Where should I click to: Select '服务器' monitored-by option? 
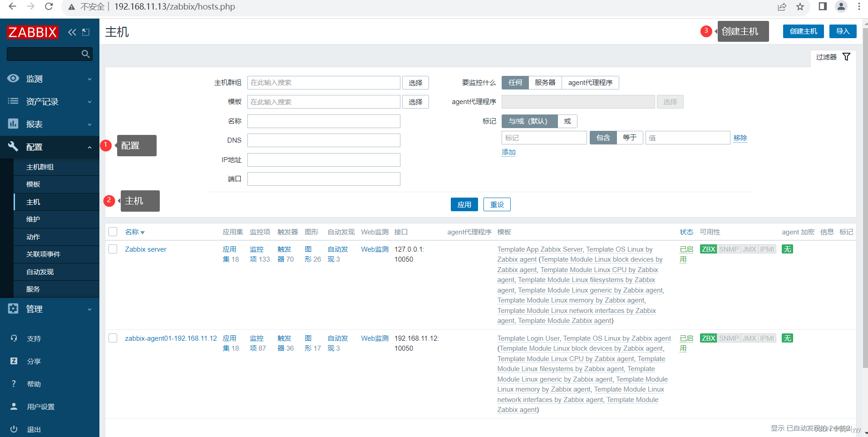click(545, 82)
